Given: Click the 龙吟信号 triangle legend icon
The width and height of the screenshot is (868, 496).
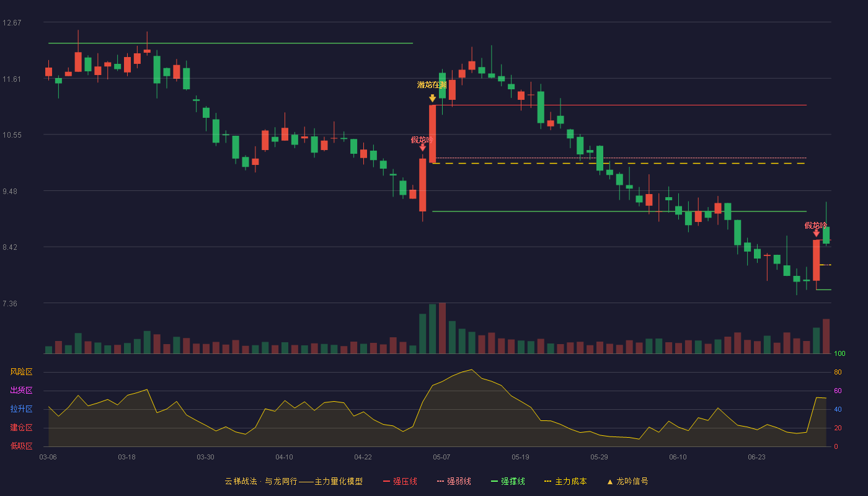Looking at the screenshot, I should coord(609,482).
